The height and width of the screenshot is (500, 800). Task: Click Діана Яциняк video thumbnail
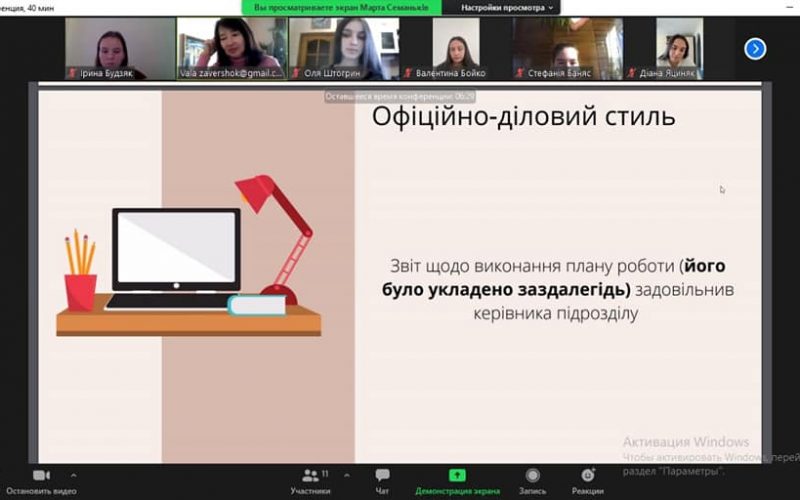click(679, 47)
